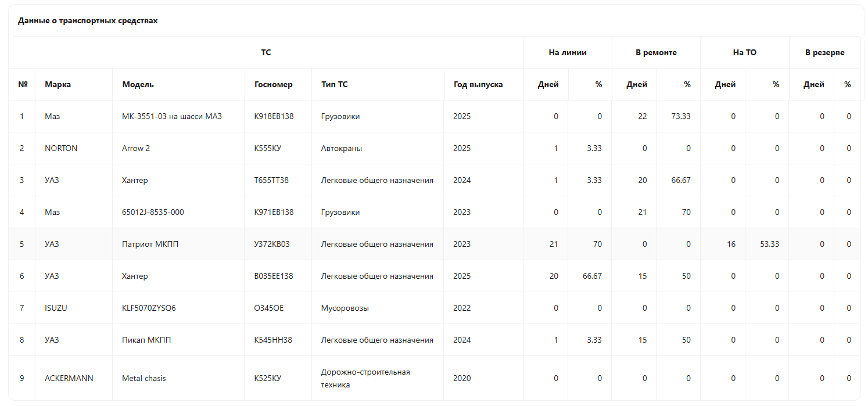Click model 65012J-8535-000 cell
Image resolution: width=868 pixels, height=406 pixels.
coord(153,212)
